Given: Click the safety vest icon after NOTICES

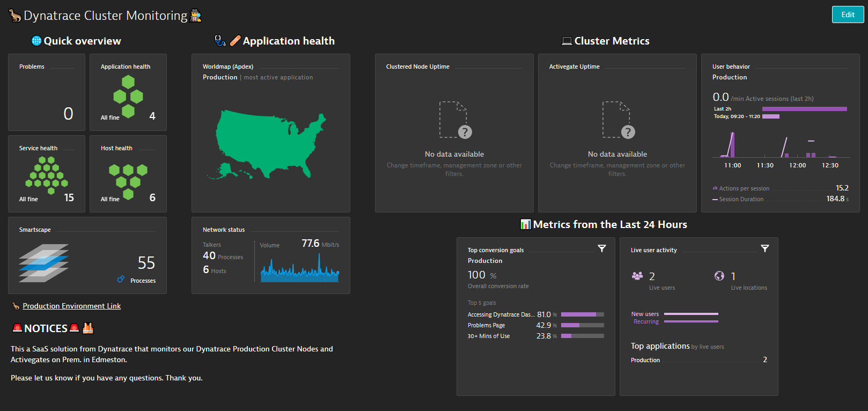Looking at the screenshot, I should tap(88, 328).
